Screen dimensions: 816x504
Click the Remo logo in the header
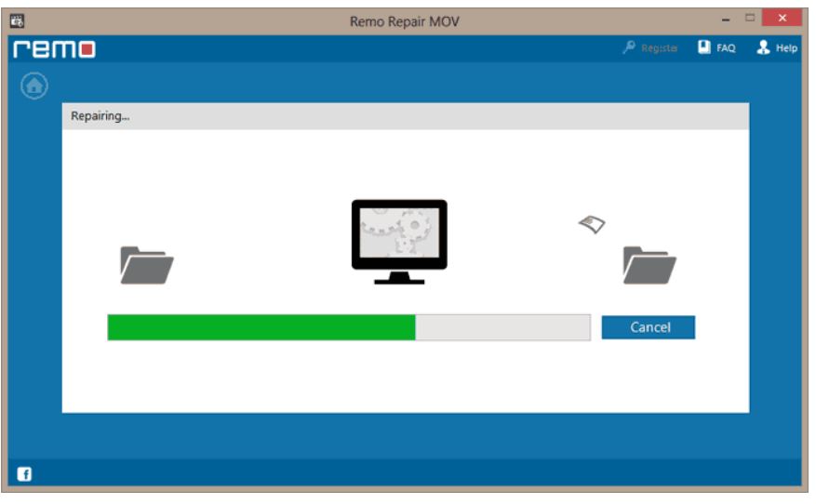click(54, 48)
